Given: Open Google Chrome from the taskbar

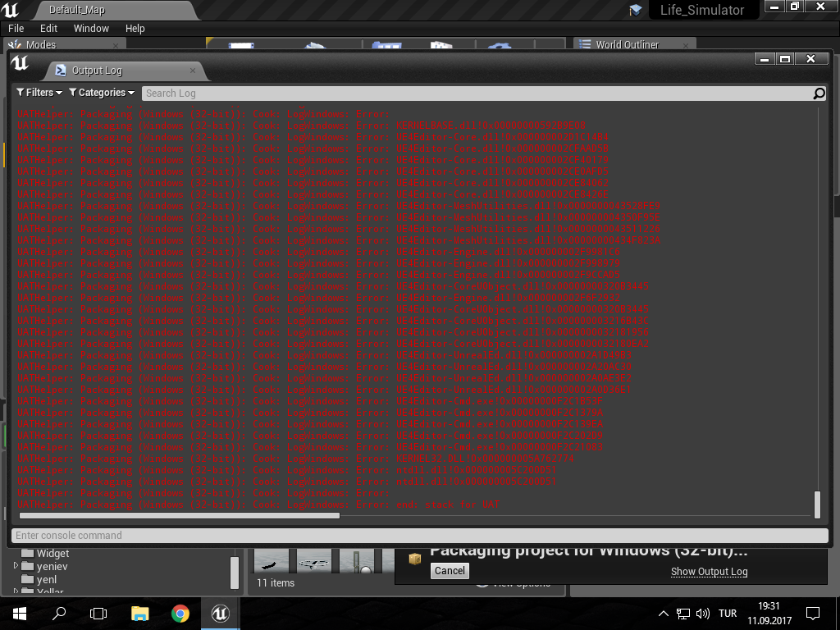Looking at the screenshot, I should (x=180, y=614).
